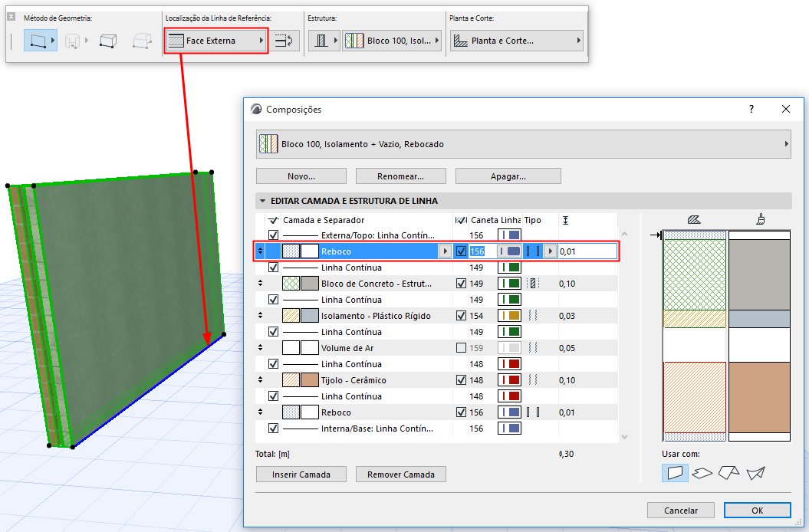The image size is (809, 532).
Task: Click the red pen swatch in Tijolo - Cerâmico row
Action: point(509,380)
